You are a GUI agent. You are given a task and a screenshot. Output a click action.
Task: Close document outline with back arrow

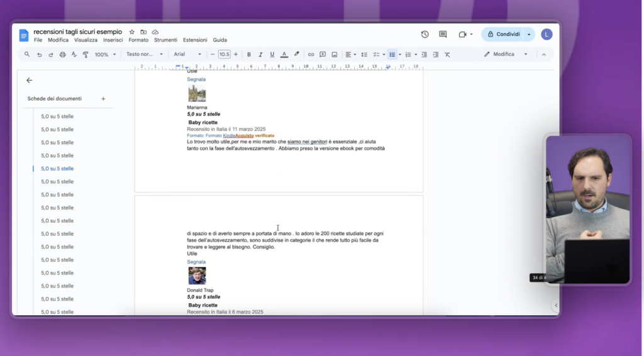(x=29, y=81)
